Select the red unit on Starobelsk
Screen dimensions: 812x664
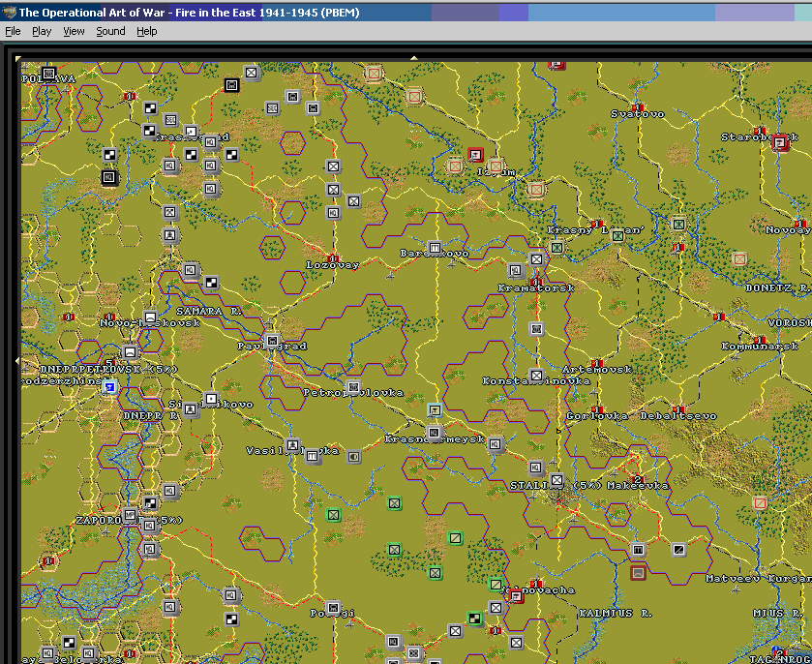point(780,142)
